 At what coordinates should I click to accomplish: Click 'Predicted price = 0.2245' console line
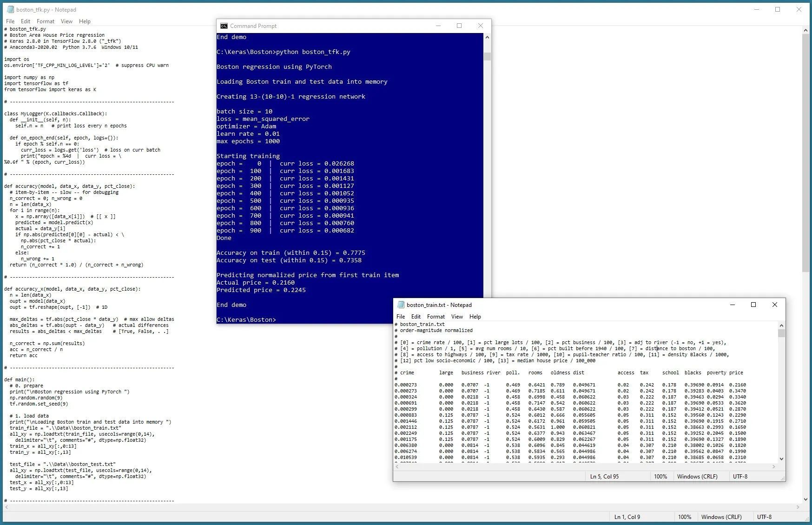[261, 290]
